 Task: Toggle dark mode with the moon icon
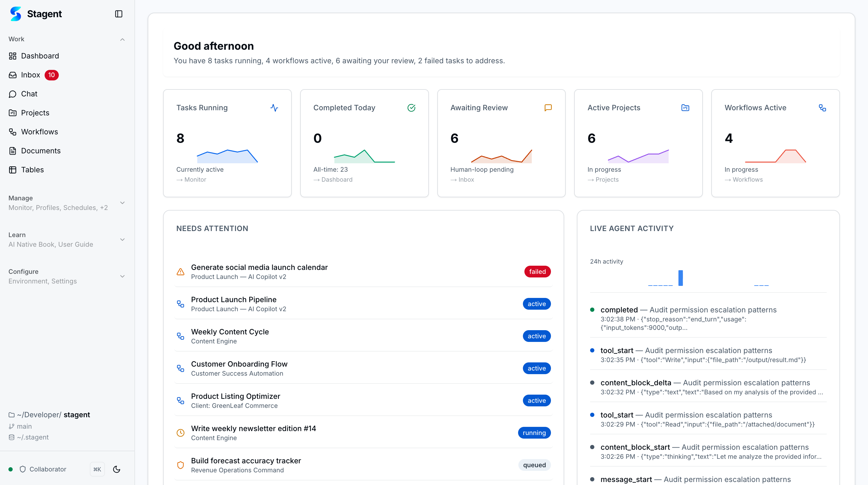[x=116, y=469]
